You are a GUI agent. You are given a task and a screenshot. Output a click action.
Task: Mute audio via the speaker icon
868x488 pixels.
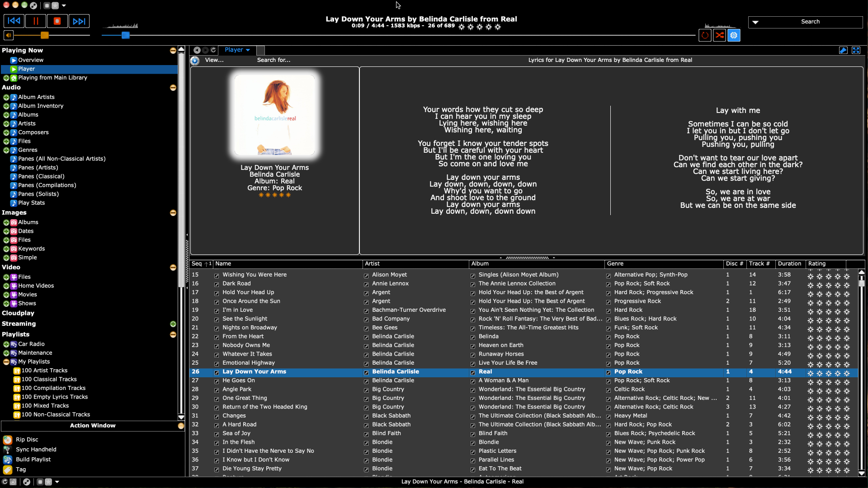click(x=9, y=35)
